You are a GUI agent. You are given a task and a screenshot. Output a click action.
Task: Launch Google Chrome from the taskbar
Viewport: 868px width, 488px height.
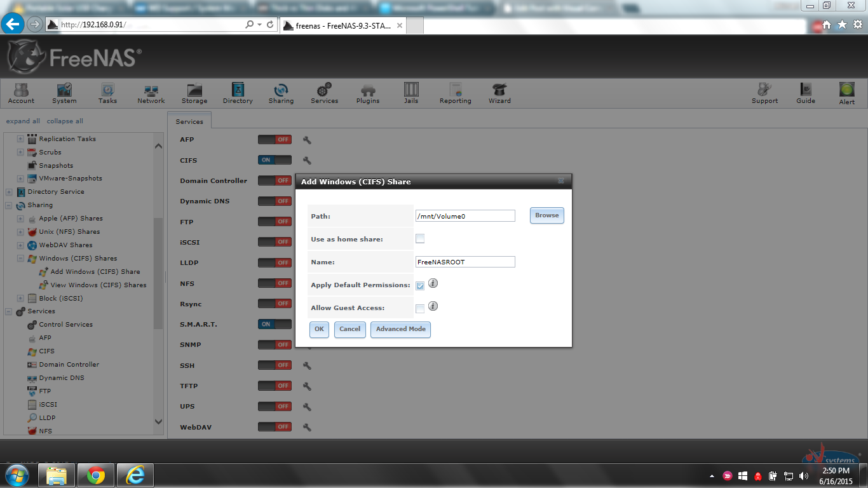96,475
